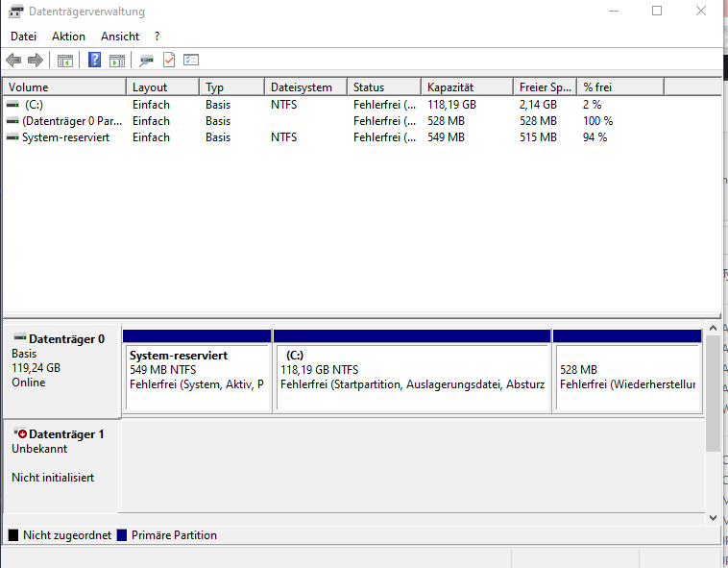Sort by the % frei column header
This screenshot has width=728, height=568.
(620, 87)
